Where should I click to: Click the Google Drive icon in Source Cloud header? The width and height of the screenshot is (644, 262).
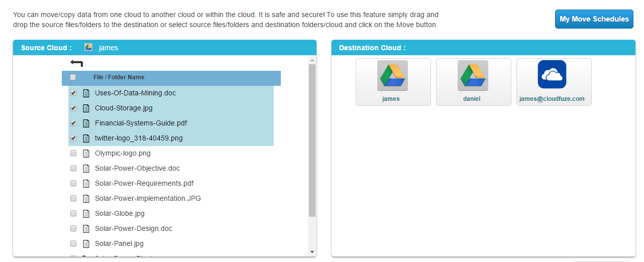coord(88,48)
